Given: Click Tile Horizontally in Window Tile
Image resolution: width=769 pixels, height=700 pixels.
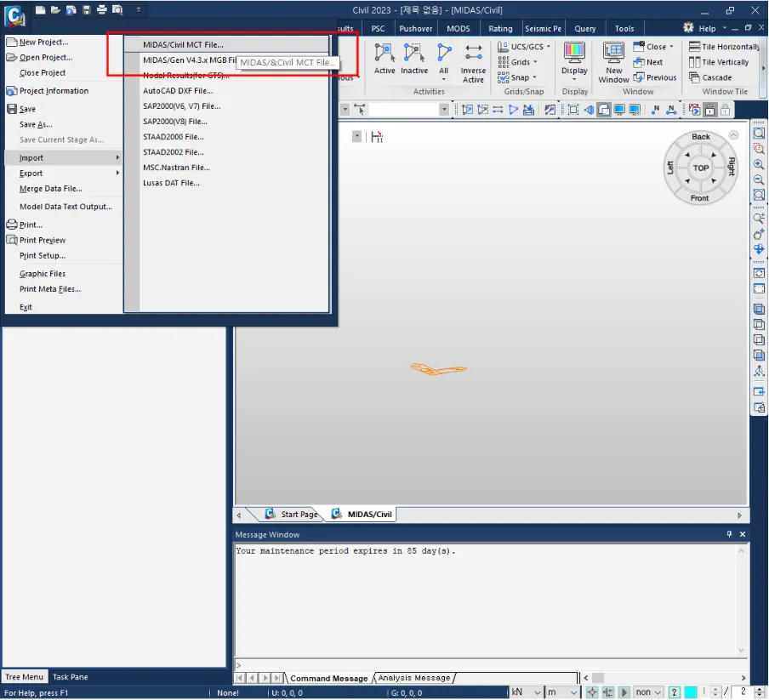Looking at the screenshot, I should (x=725, y=47).
